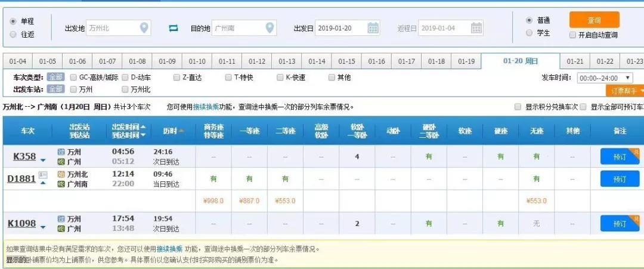644x269 pixels.
Task: Click 预订 button for train D1881
Action: [620, 179]
